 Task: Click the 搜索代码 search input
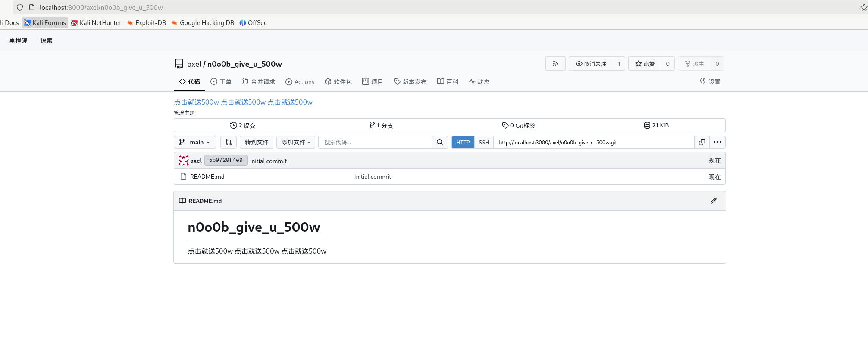point(375,142)
